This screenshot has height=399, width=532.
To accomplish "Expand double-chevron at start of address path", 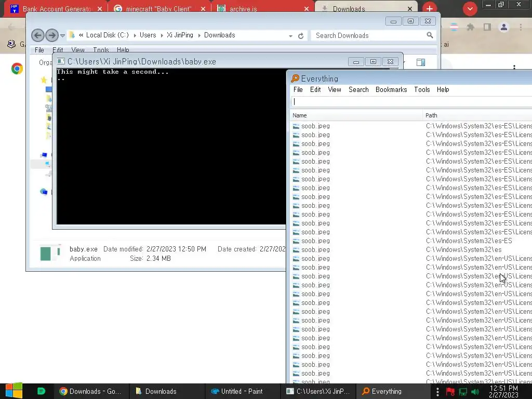I will click(81, 35).
